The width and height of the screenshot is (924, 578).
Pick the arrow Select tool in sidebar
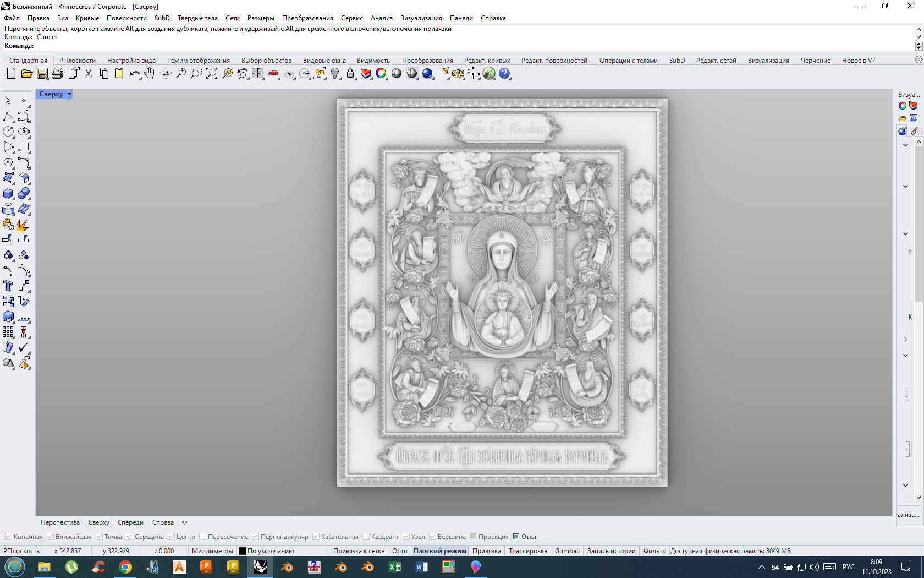point(8,101)
